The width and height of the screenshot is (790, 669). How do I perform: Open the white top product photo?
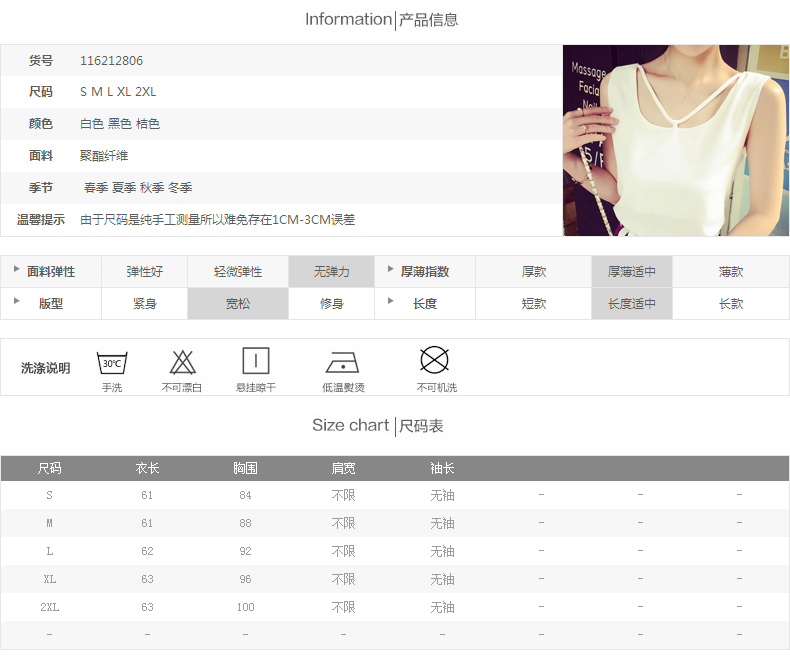pos(675,140)
